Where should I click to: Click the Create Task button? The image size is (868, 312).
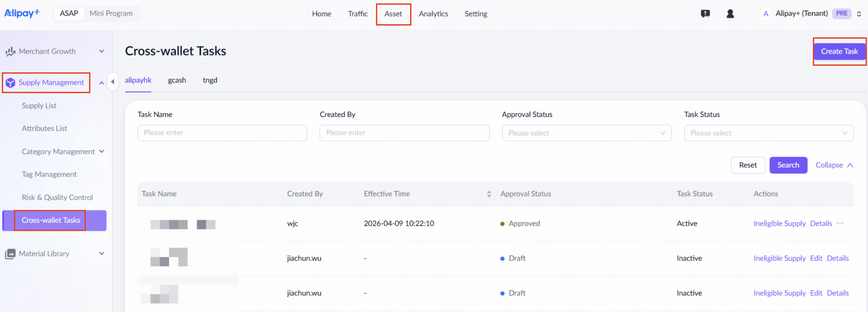[x=839, y=51]
